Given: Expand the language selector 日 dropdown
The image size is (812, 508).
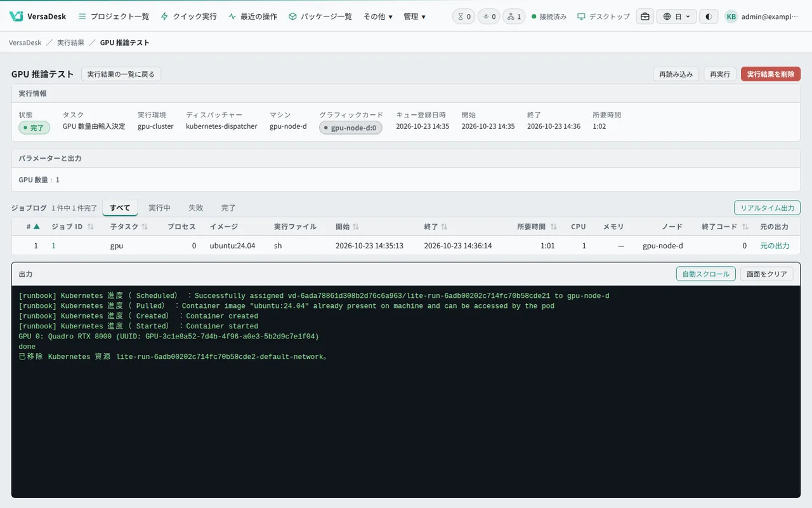Looking at the screenshot, I should [x=676, y=17].
